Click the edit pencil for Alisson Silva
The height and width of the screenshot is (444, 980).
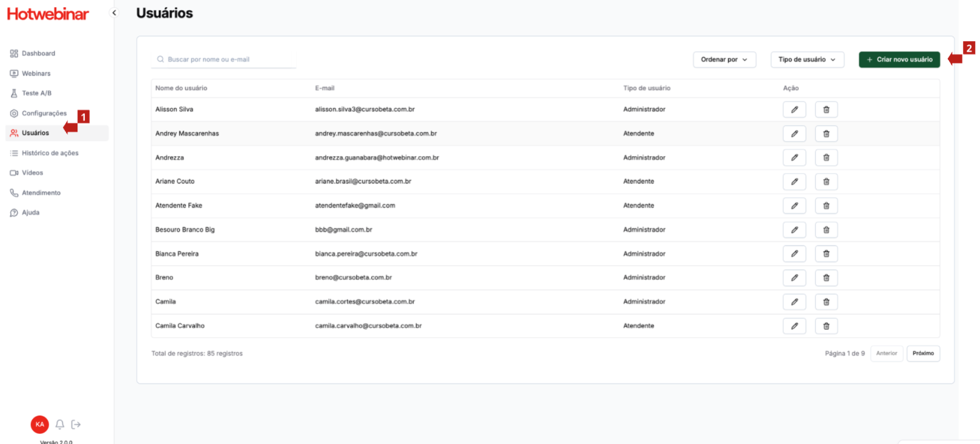pos(794,109)
